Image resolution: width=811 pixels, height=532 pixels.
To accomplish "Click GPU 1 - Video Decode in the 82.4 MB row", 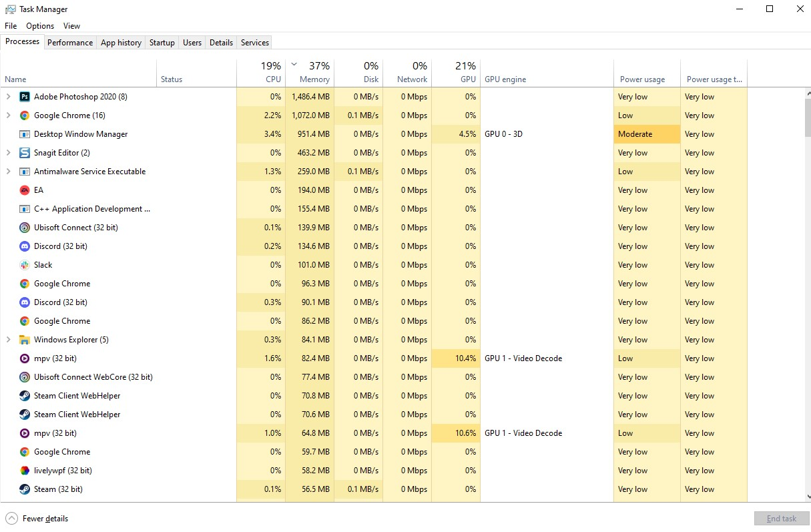I will 523,358.
